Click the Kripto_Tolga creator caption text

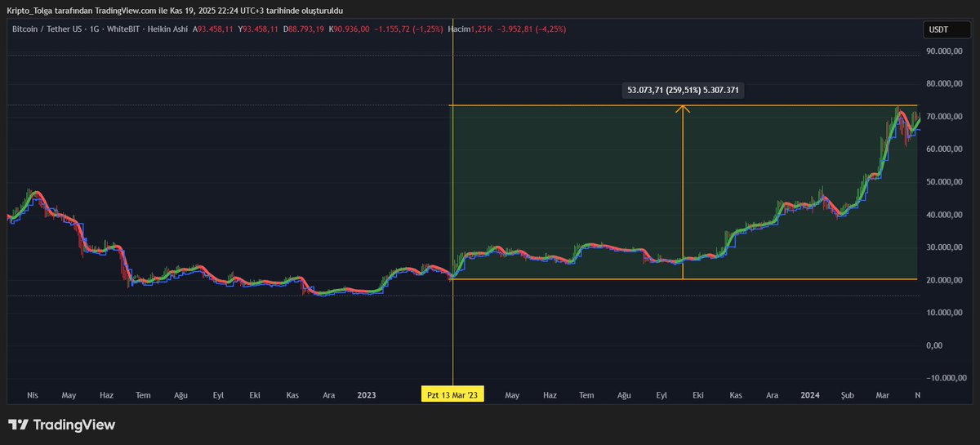click(x=175, y=10)
